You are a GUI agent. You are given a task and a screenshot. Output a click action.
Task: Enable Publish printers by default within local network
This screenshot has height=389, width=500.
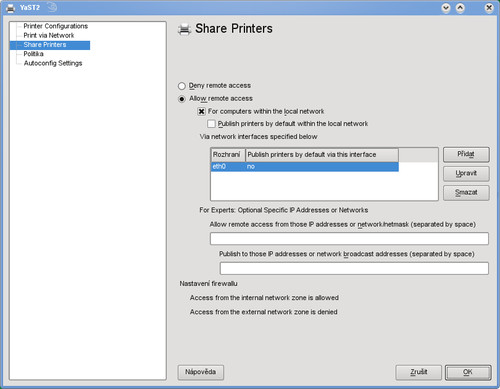[211, 124]
